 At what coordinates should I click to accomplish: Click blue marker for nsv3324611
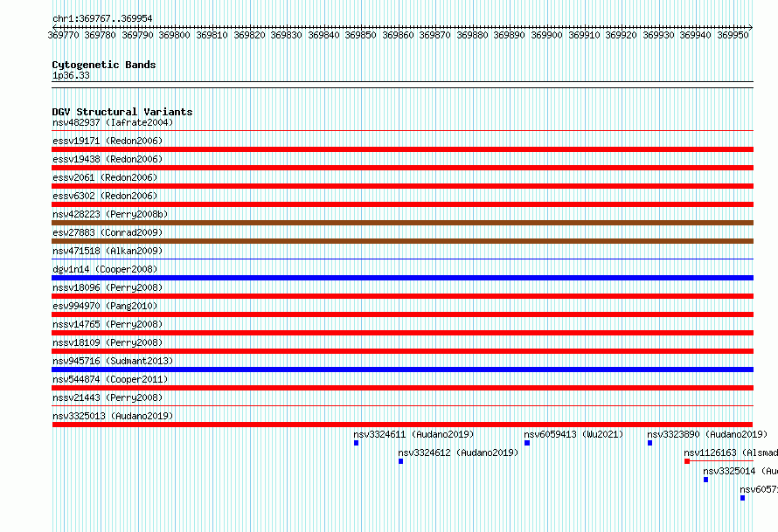coord(357,443)
